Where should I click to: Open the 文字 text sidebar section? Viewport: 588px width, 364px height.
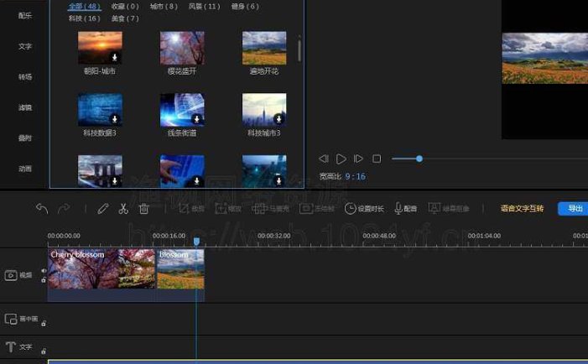(x=25, y=46)
